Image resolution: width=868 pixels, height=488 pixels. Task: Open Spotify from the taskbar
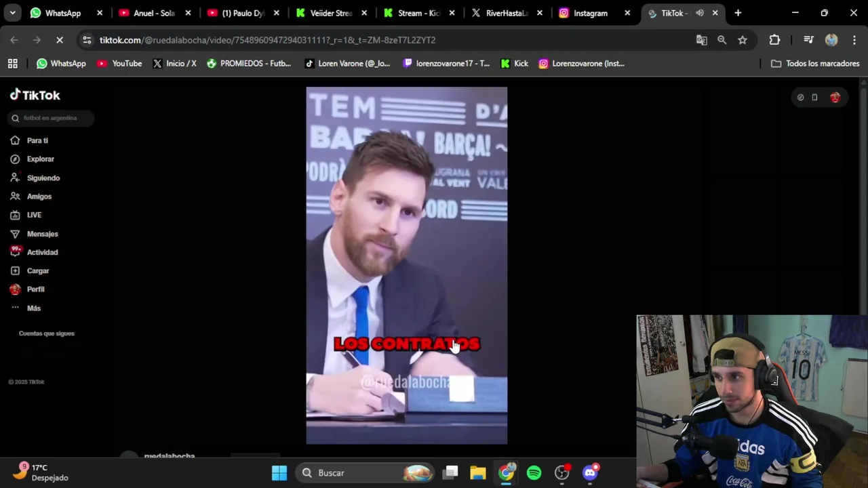click(534, 473)
